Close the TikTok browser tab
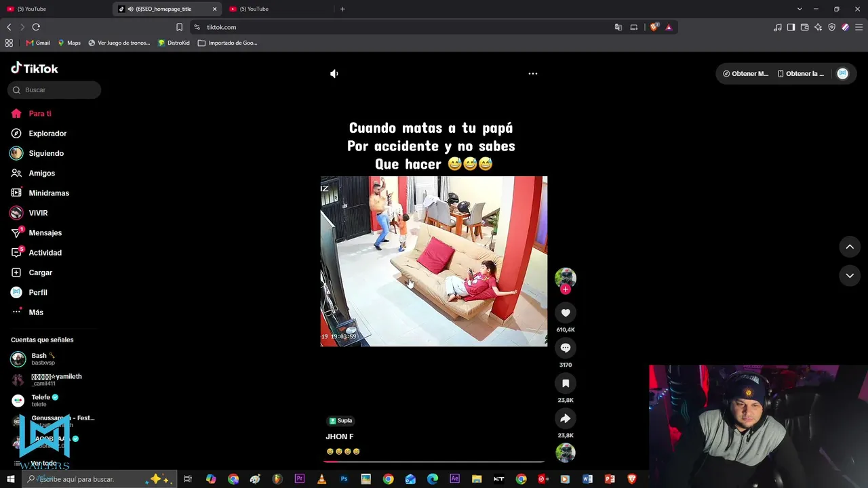Image resolution: width=868 pixels, height=488 pixels. (x=215, y=9)
